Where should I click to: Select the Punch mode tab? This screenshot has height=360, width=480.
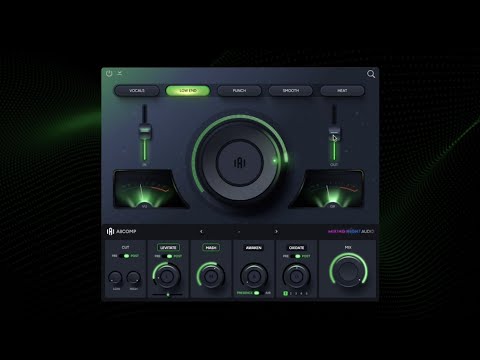click(239, 91)
